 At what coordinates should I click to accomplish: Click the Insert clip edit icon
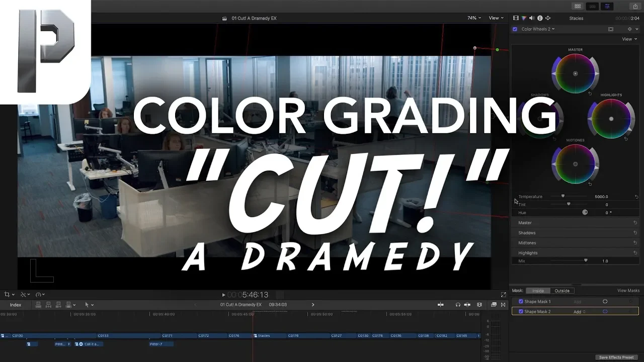coord(49,305)
